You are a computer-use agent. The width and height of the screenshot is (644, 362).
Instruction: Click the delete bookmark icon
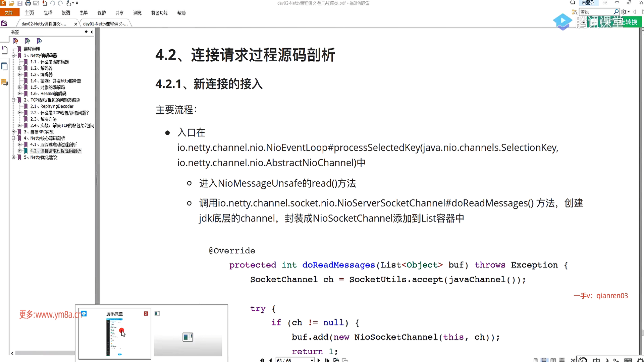click(16, 41)
